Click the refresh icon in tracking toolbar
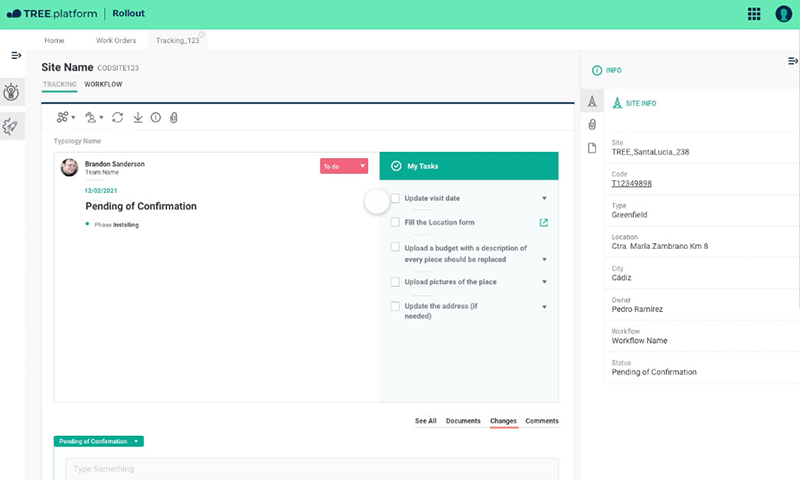 coord(118,118)
